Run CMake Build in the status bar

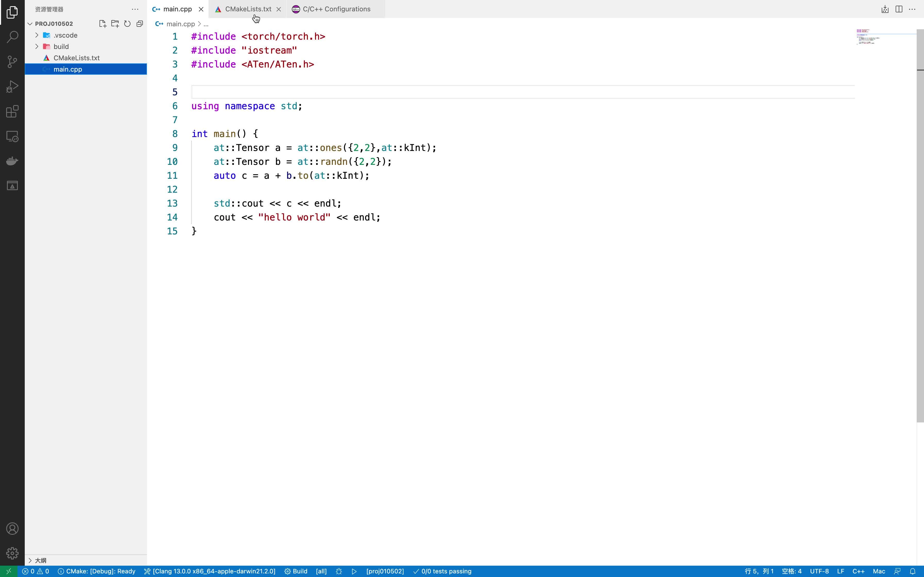296,571
